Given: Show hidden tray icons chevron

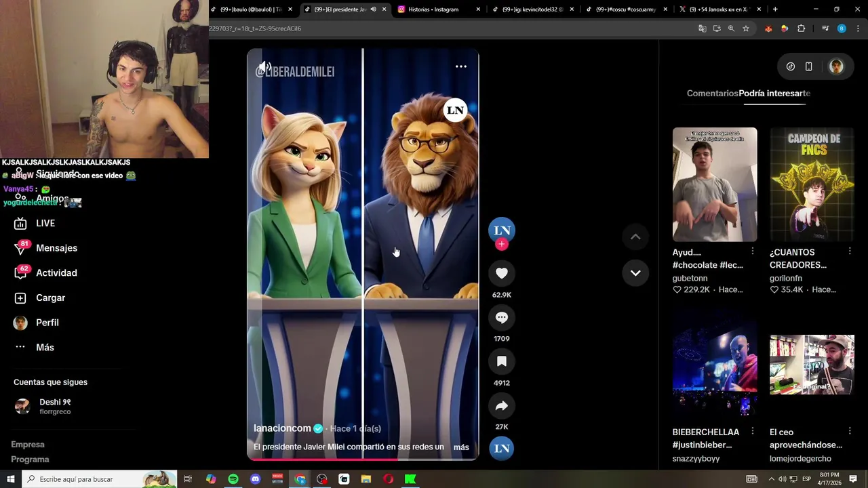Looking at the screenshot, I should point(771,479).
